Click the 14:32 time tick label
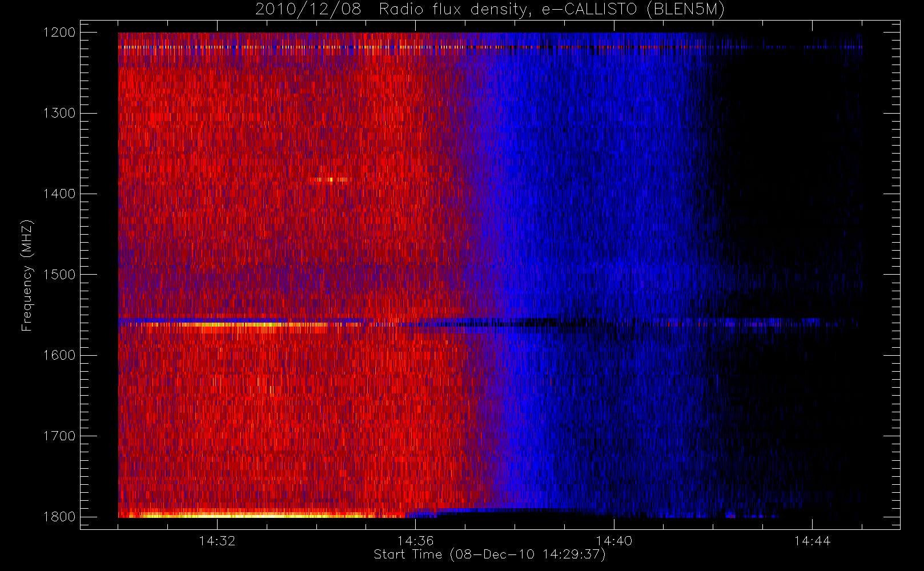The image size is (924, 571). coord(217,541)
